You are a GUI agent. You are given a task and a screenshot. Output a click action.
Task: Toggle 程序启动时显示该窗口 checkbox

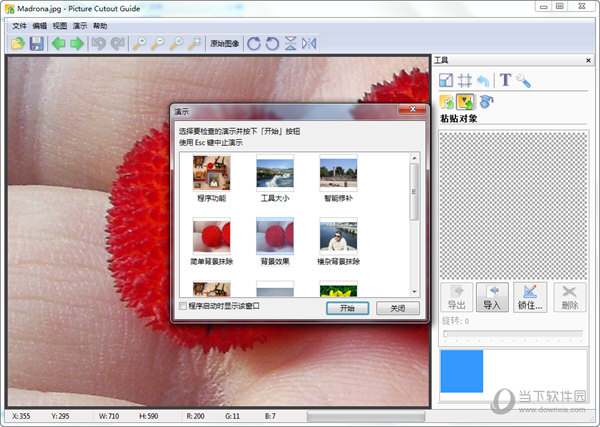point(183,306)
